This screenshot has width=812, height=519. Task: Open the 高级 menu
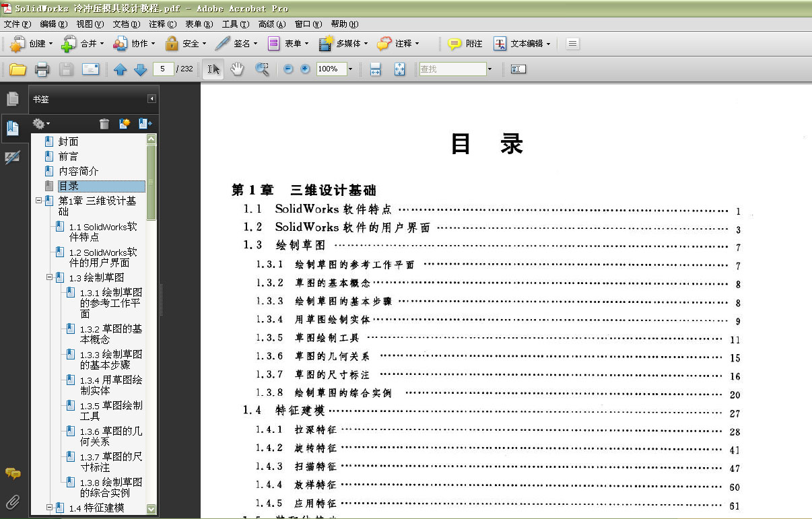point(272,24)
